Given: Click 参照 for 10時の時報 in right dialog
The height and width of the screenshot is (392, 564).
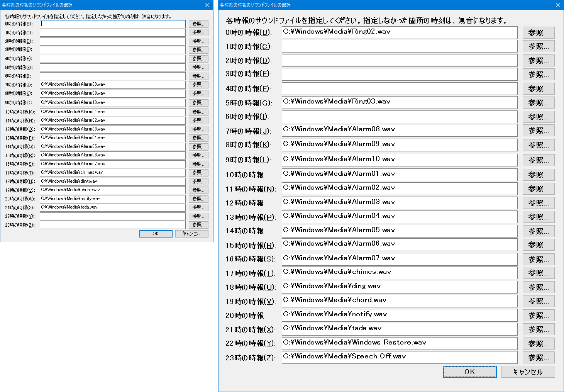Looking at the screenshot, I should (539, 175).
